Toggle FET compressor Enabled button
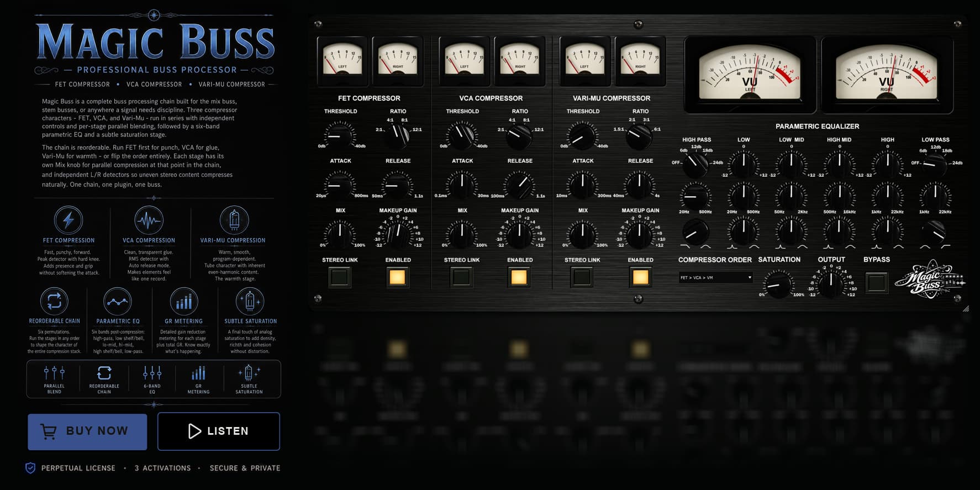The image size is (980, 490). click(x=398, y=277)
